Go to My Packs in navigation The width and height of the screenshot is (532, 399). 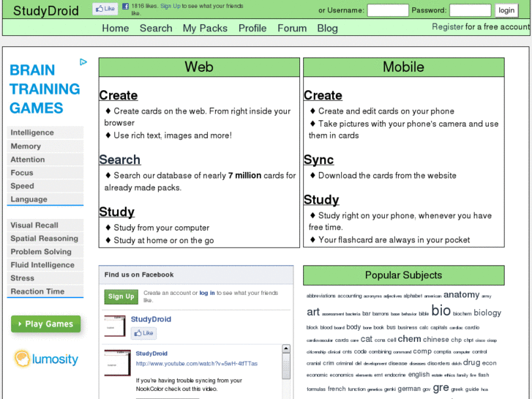coord(205,28)
